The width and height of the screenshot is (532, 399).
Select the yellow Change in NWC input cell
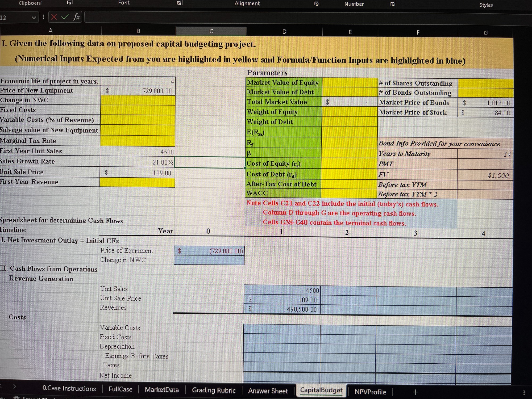coord(138,100)
